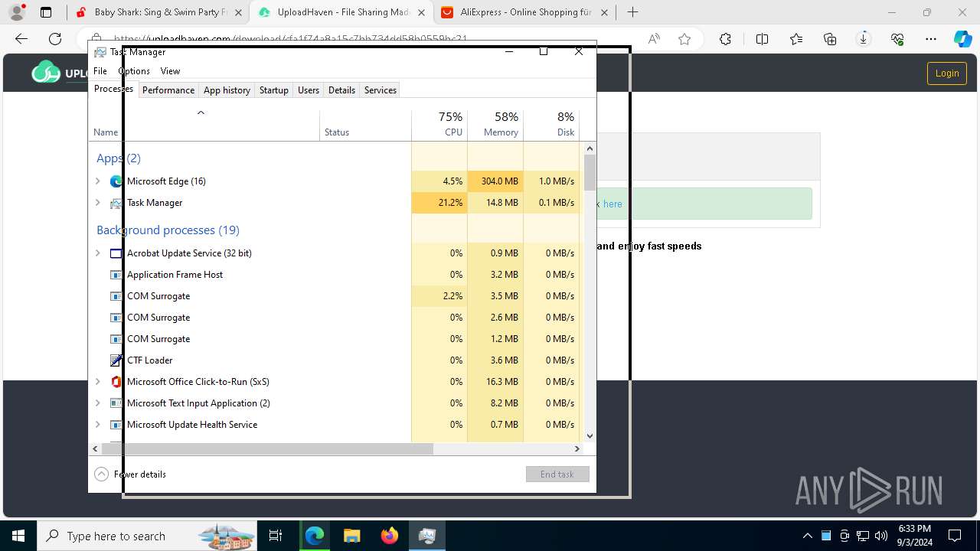
Task: Switch to Details tab
Action: tap(341, 90)
